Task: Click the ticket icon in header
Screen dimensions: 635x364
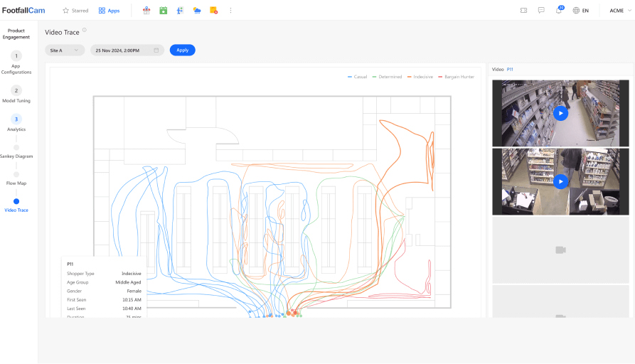Action: (523, 11)
